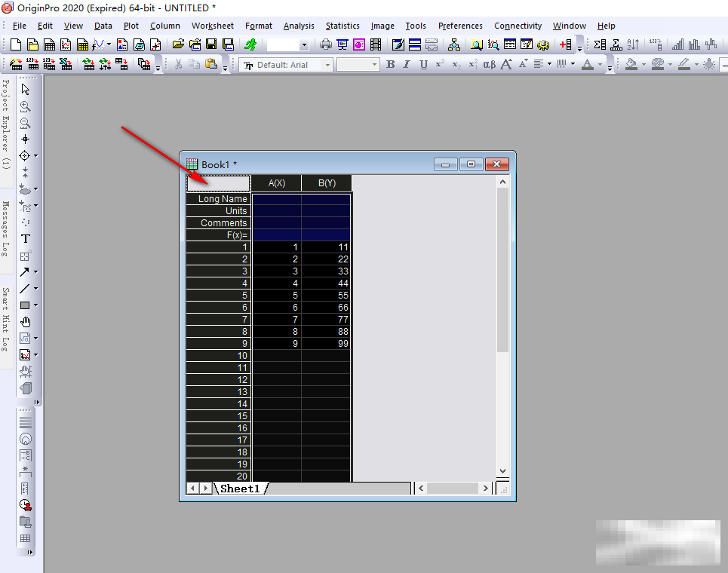Viewport: 728px width, 573px height.
Task: Select the Screen Reader crosshair tool
Action: point(26,139)
